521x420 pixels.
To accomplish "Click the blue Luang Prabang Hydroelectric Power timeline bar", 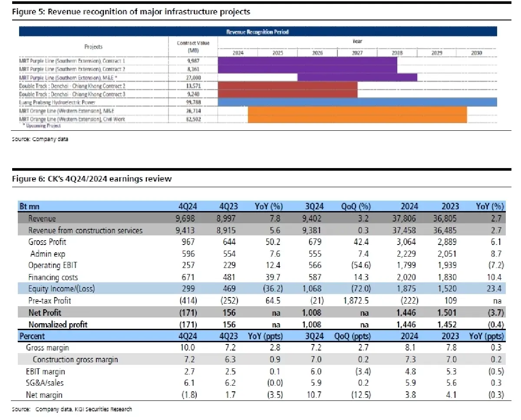I will coord(357,102).
